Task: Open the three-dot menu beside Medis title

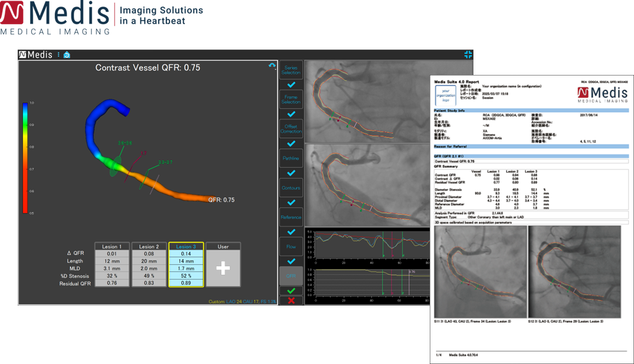Action: [x=58, y=54]
